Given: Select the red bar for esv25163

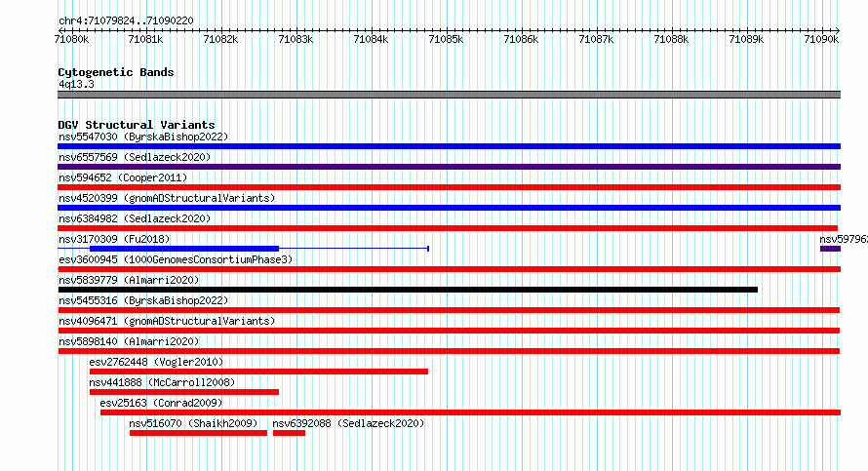Looking at the screenshot, I should point(470,412).
